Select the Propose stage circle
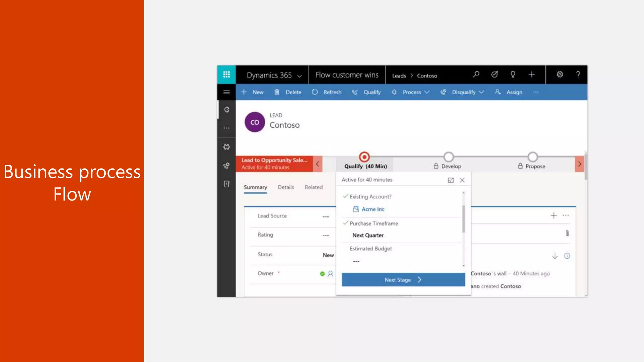 coord(533,157)
